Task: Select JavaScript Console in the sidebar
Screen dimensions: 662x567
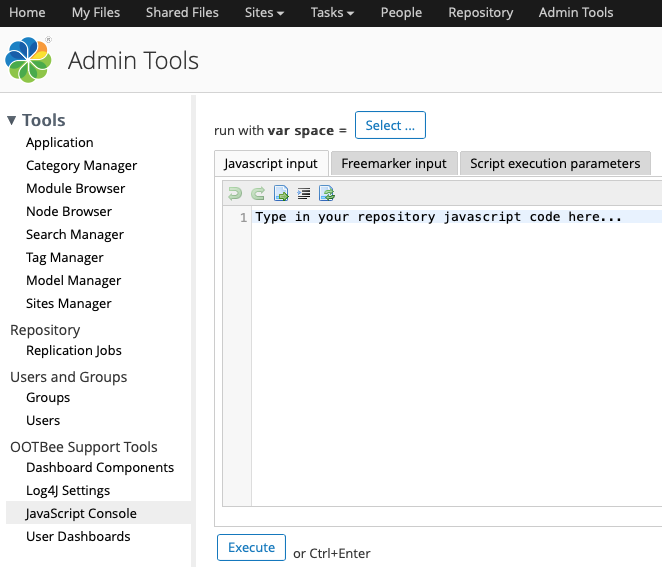Action: coord(98,513)
